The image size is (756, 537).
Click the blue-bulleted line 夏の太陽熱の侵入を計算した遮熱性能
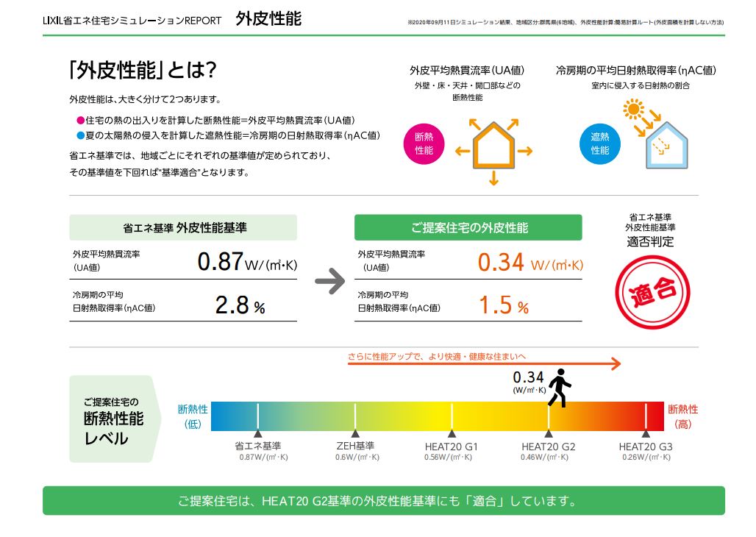coord(229,135)
